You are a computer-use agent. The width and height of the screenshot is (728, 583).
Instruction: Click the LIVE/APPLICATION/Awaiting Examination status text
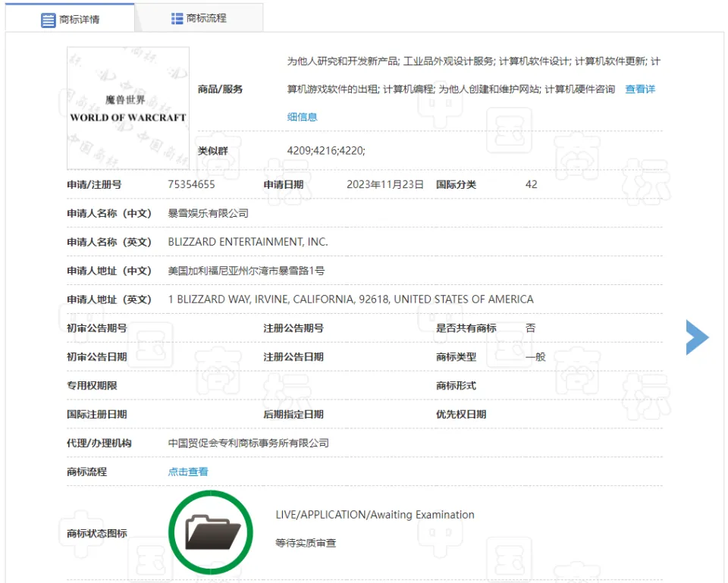click(x=375, y=515)
